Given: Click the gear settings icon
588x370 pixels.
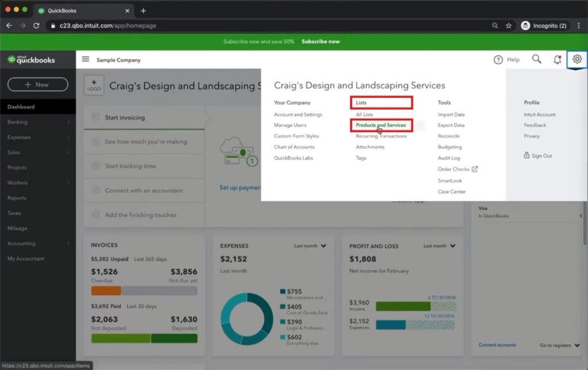Looking at the screenshot, I should point(577,59).
